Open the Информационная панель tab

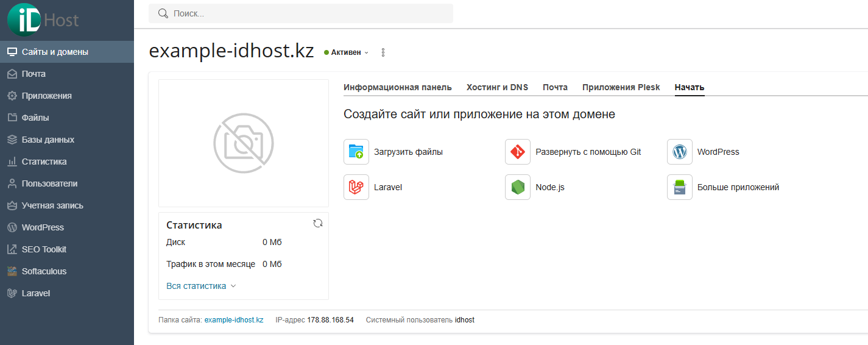click(398, 87)
